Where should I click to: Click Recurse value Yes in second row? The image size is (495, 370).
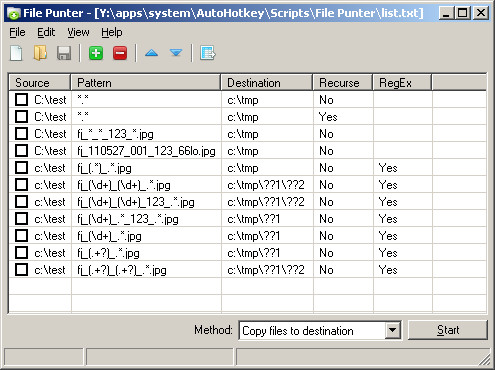point(328,117)
